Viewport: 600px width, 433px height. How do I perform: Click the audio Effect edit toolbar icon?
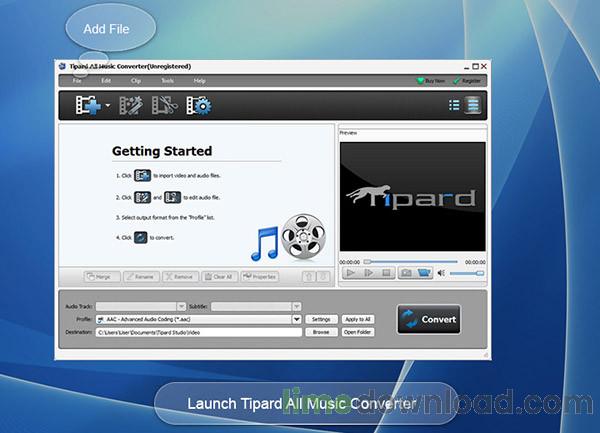coord(133,104)
